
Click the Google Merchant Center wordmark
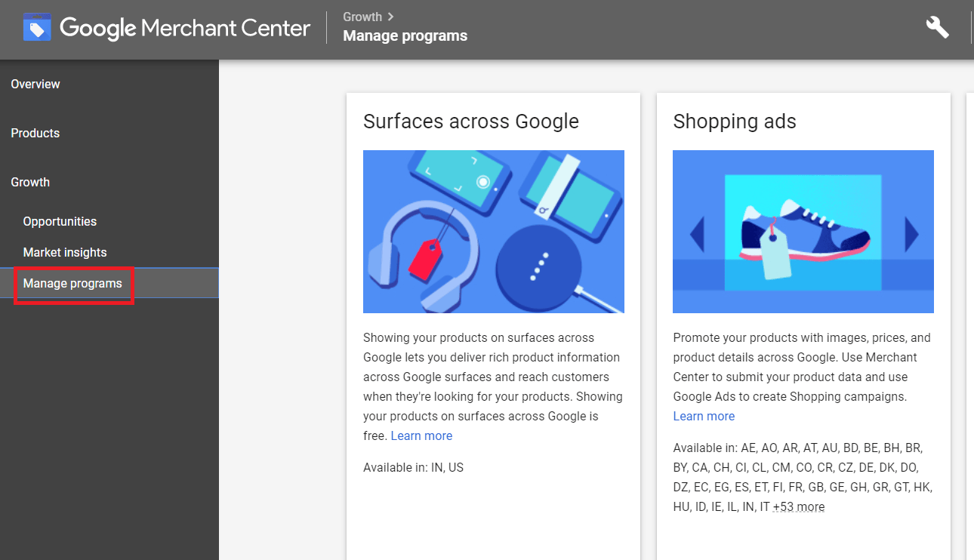click(185, 29)
